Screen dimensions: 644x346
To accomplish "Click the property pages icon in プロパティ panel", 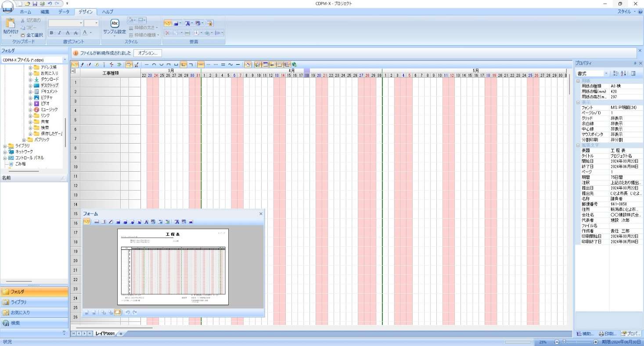I will point(633,73).
